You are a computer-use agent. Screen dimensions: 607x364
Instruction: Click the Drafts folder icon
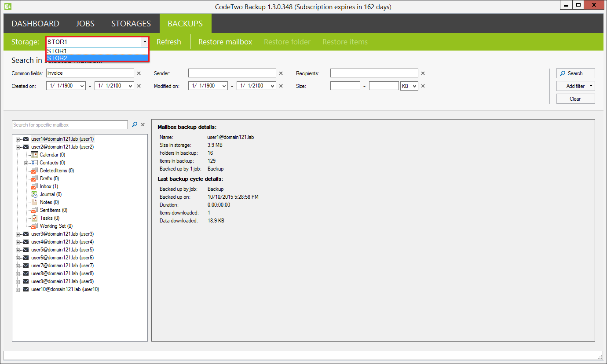click(x=33, y=178)
